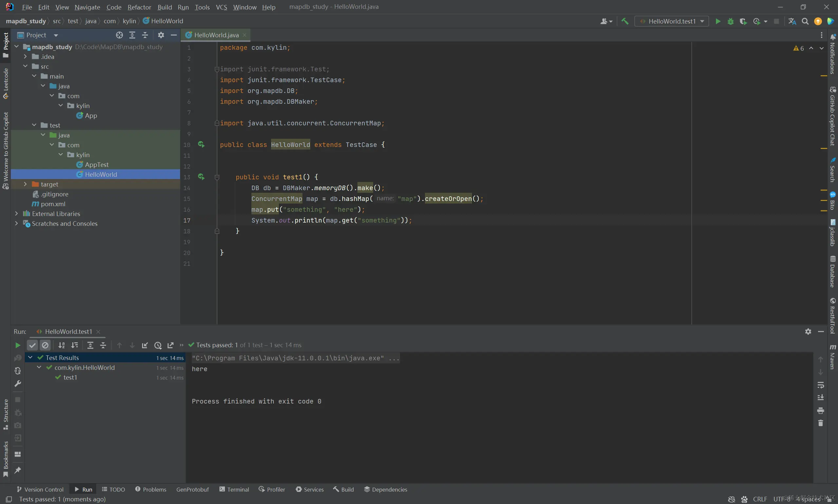Open Search Everywhere magnifier icon
The width and height of the screenshot is (838, 504).
[805, 21]
